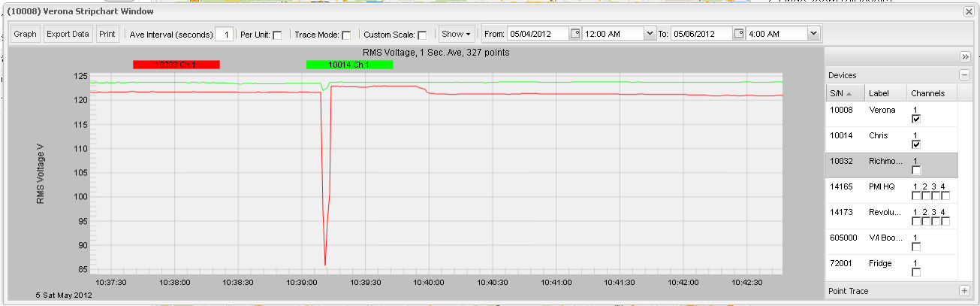Image resolution: width=980 pixels, height=306 pixels.
Task: Click the voltage dip minimum near 10:39:10
Action: (x=325, y=264)
